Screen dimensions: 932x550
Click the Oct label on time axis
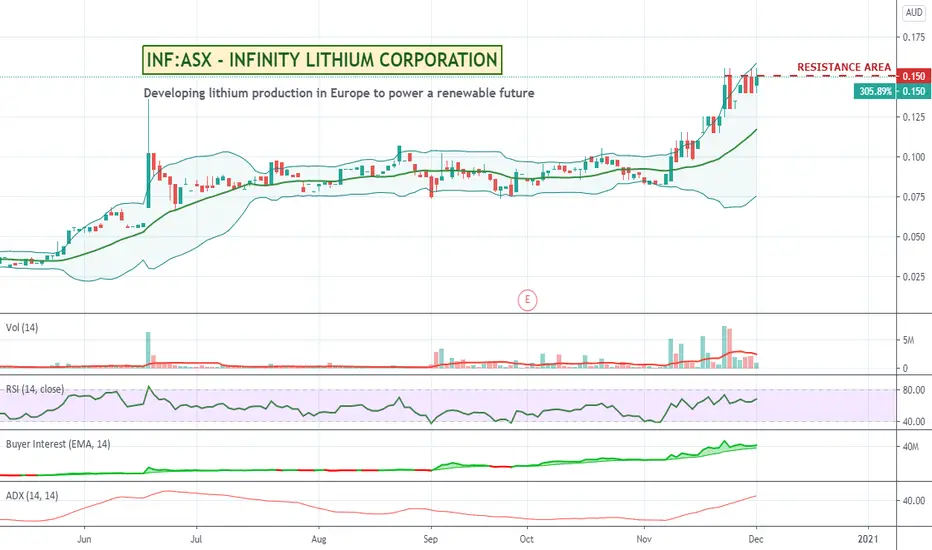pos(527,539)
